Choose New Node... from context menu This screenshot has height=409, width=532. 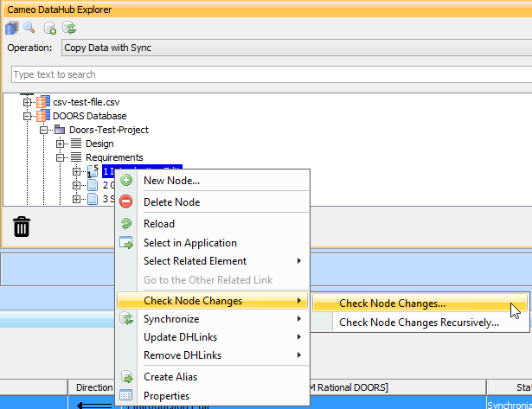point(171,181)
